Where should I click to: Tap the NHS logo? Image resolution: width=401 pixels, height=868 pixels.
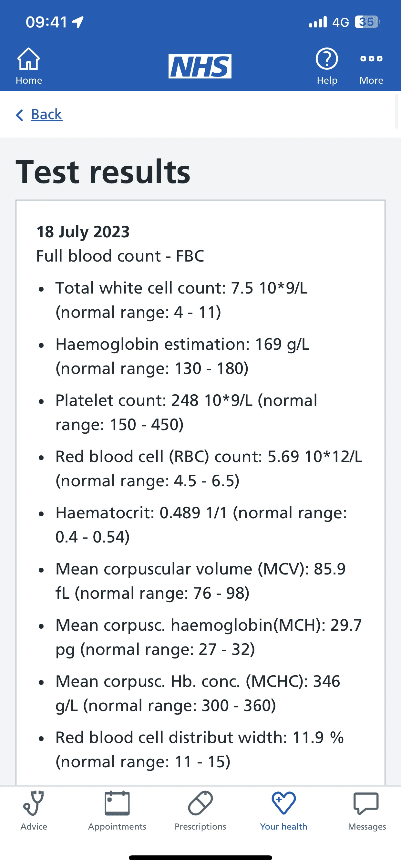(x=200, y=67)
